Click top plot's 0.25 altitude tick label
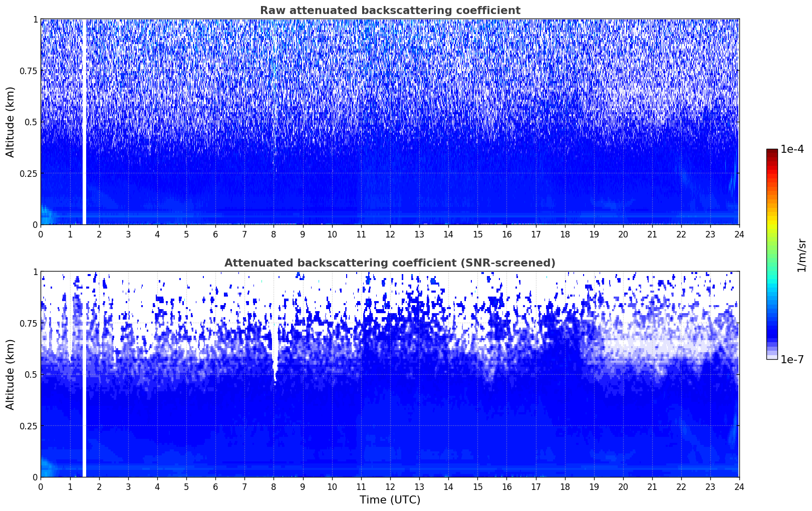This screenshot has width=812, height=511. pyautogui.click(x=29, y=173)
